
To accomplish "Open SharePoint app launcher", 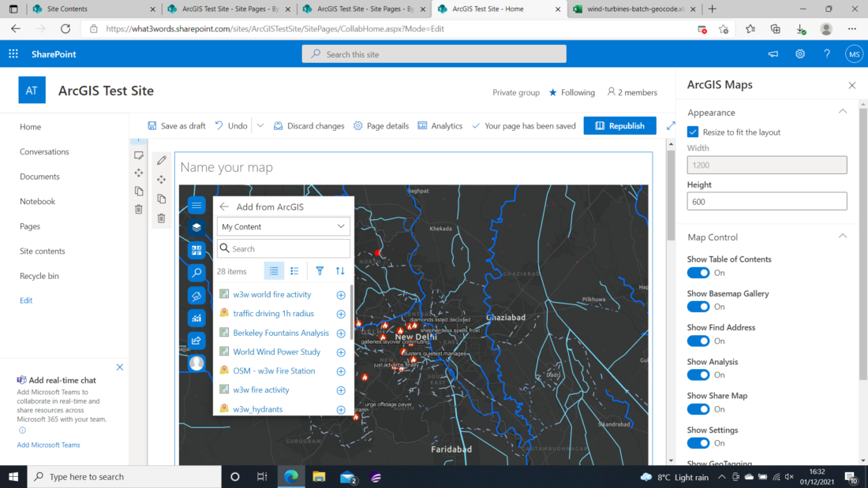I will click(13, 54).
